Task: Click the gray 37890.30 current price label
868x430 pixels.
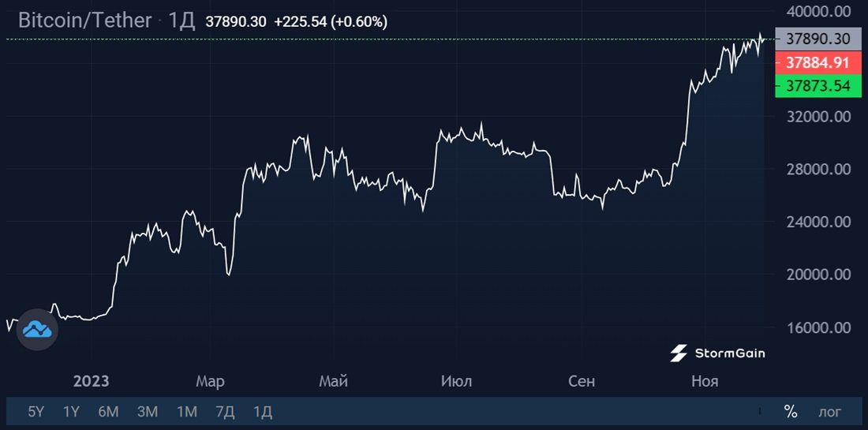Action: 818,39
